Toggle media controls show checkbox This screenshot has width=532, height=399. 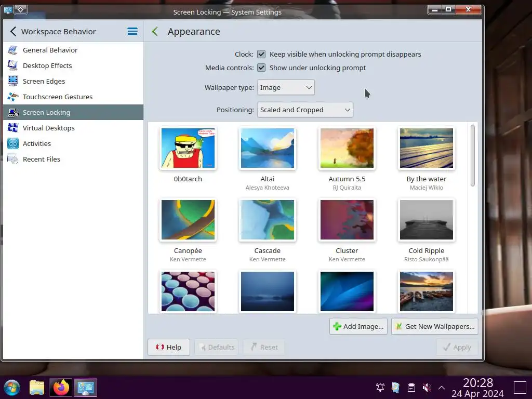[261, 68]
